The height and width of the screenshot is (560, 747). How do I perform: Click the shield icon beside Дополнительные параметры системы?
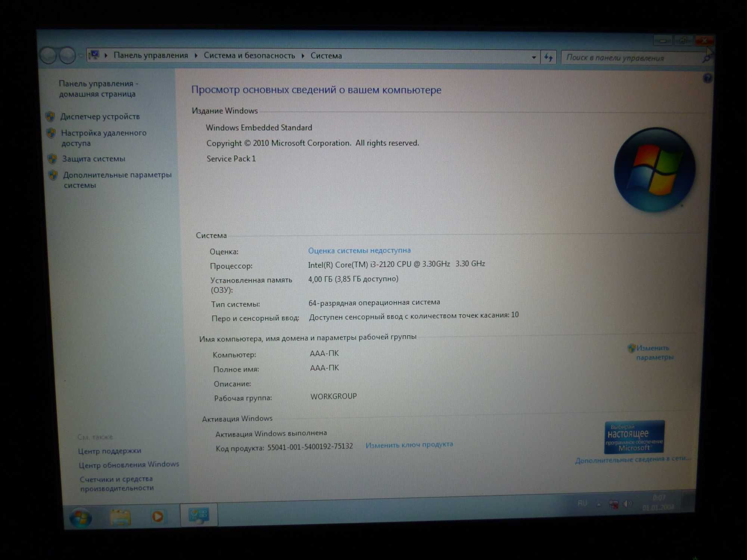[53, 175]
